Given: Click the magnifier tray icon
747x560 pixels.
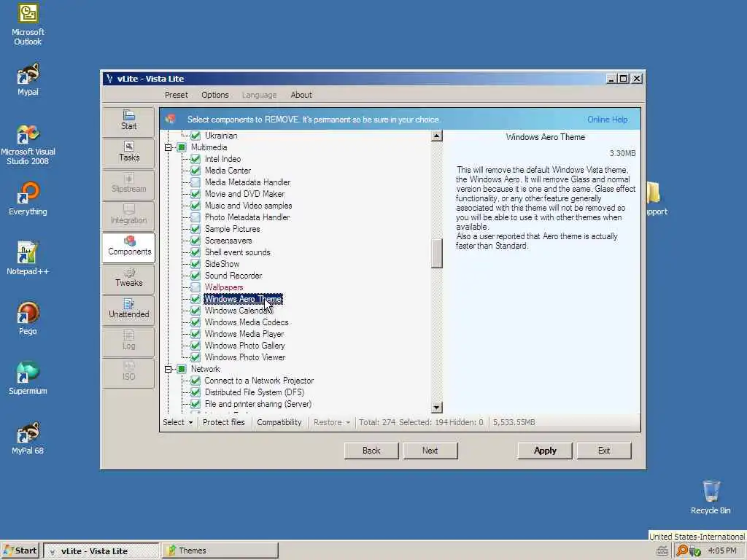Looking at the screenshot, I should 682,551.
